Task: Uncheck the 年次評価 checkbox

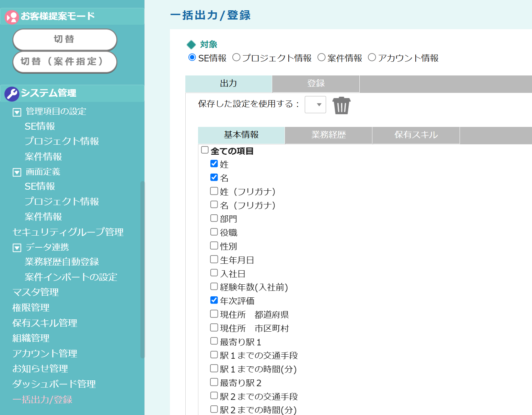Action: click(x=214, y=300)
